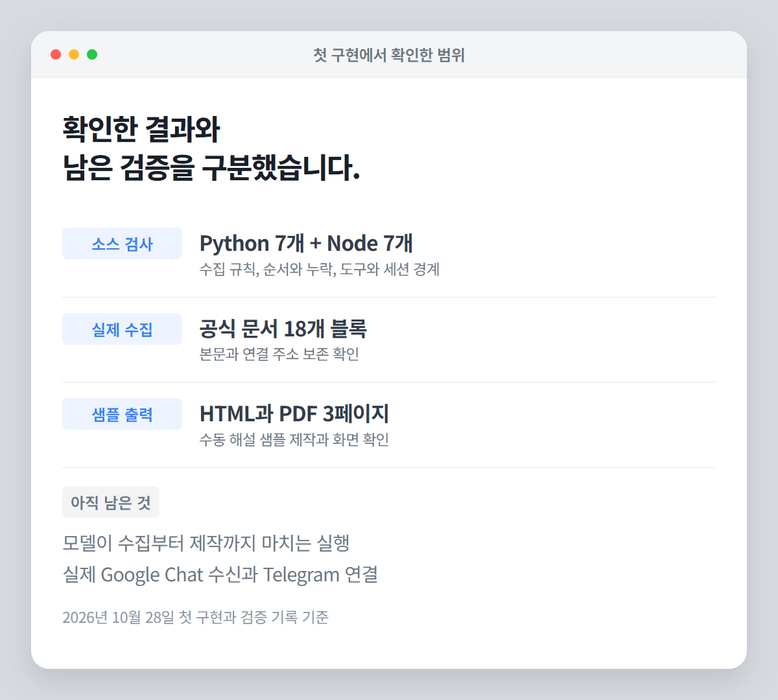Click the footer date note '2026년 10월 28일 첫 구현과 검증 기록 기준'
The image size is (778, 700).
tap(195, 617)
